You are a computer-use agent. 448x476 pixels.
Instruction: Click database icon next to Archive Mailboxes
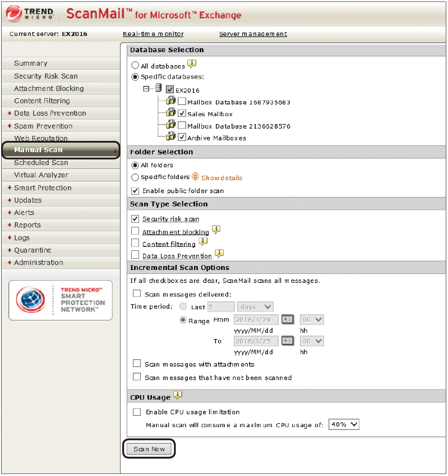[171, 136]
